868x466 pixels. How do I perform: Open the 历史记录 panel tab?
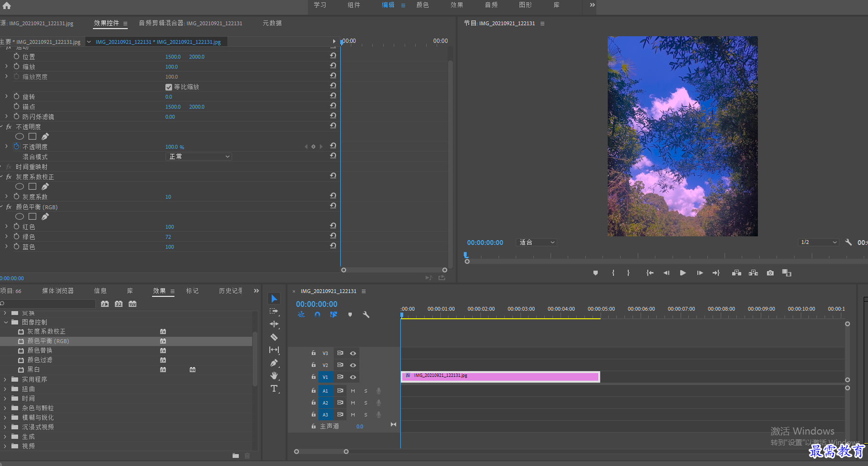click(231, 291)
